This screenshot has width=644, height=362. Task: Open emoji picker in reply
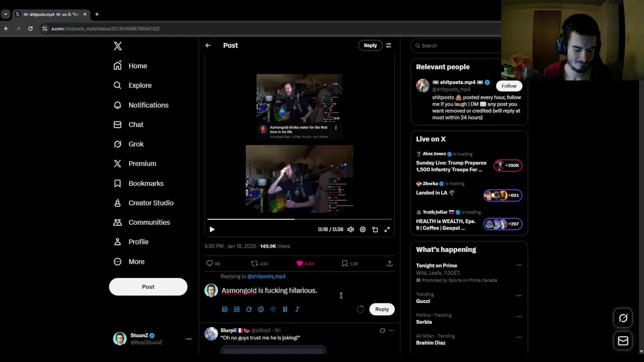[261, 309]
